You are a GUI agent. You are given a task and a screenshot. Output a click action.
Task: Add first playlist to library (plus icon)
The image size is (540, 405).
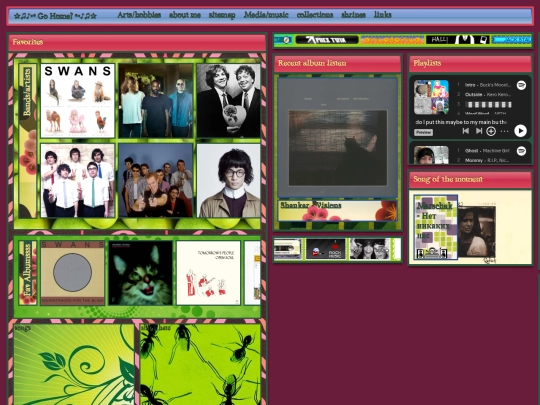tap(491, 131)
